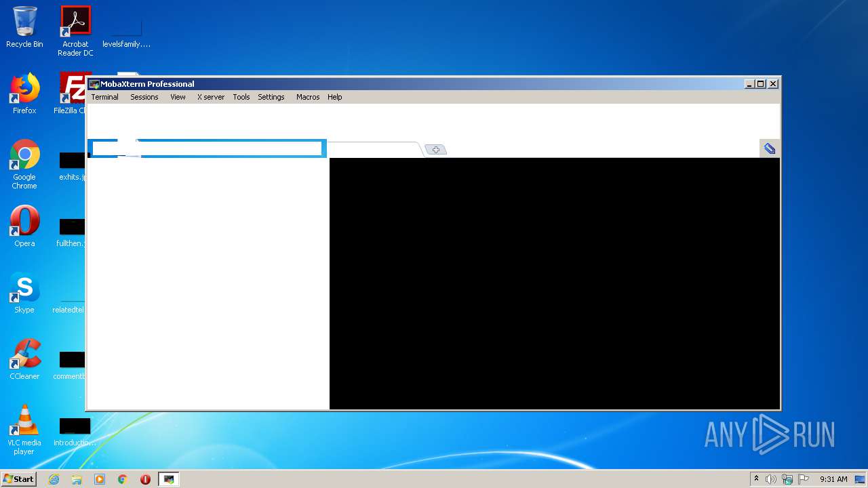Launch Opera from the desktop

click(x=24, y=226)
